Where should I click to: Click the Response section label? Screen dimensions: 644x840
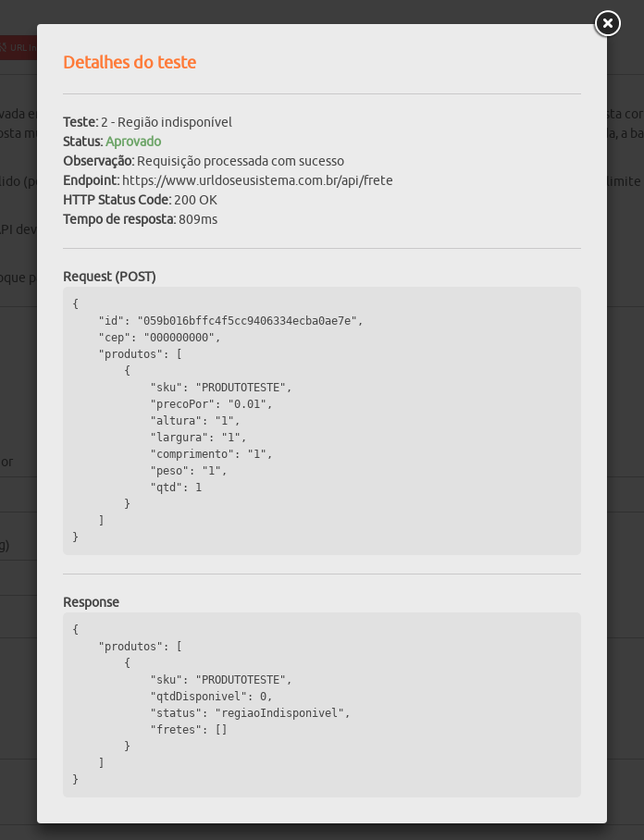pos(91,602)
